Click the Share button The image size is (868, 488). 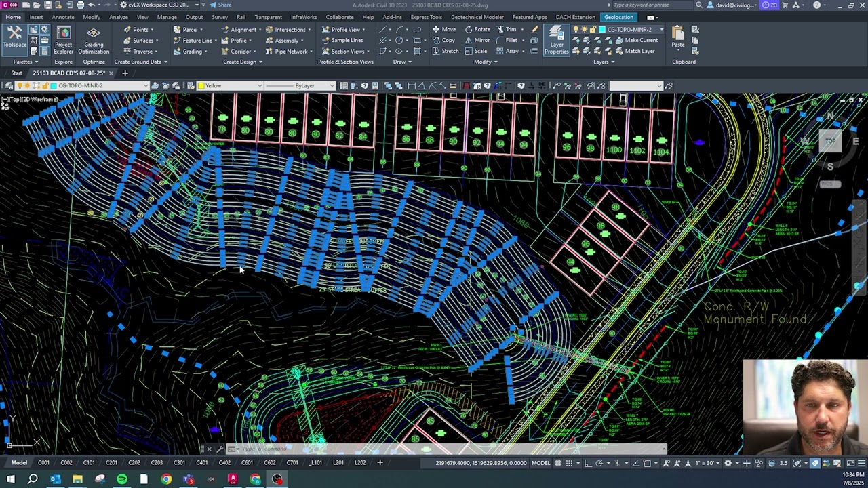pyautogui.click(x=220, y=5)
